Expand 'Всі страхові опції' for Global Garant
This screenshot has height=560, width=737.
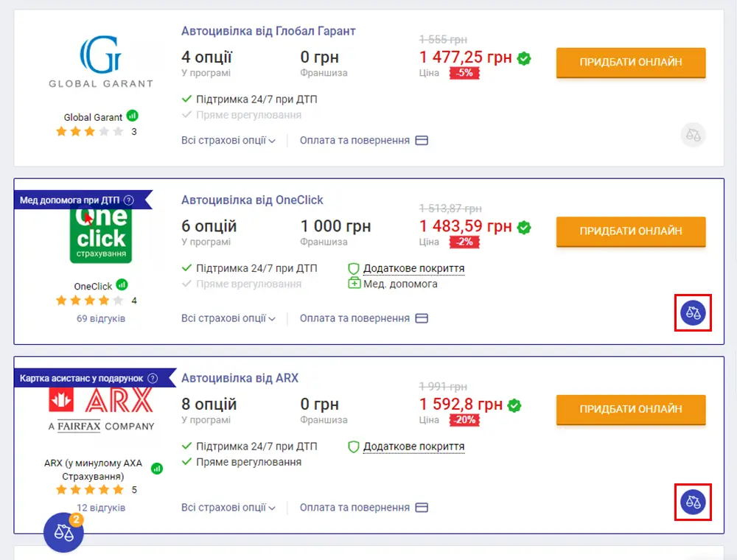[228, 141]
